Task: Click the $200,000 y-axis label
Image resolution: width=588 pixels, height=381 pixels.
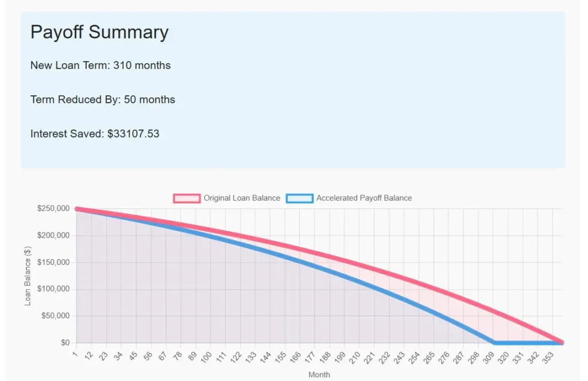Action: tap(53, 235)
